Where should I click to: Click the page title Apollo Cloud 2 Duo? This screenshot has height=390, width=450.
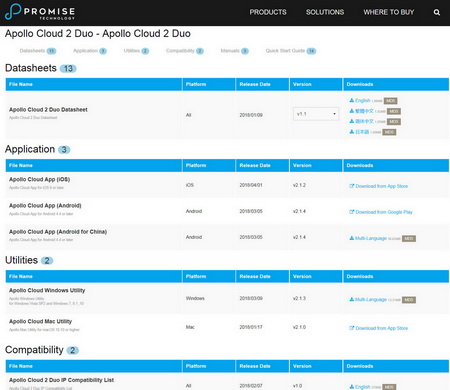pos(98,34)
